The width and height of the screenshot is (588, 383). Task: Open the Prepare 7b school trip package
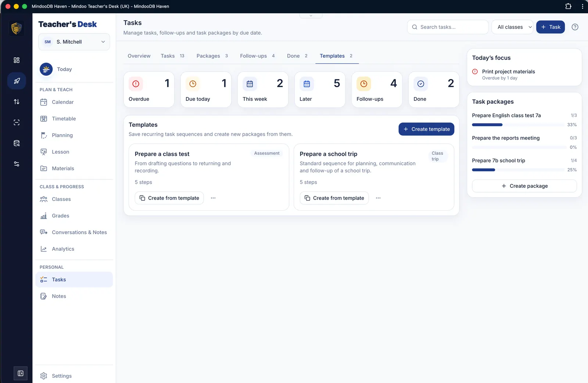point(498,161)
